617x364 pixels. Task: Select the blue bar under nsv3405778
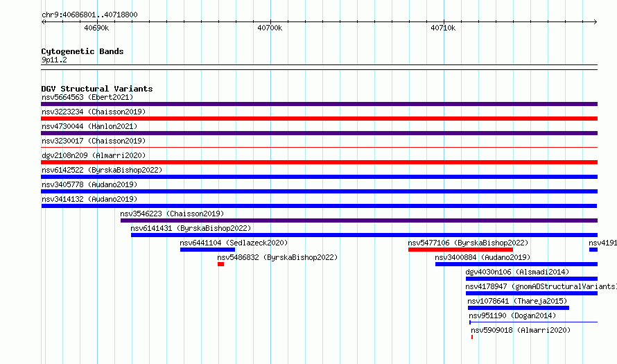319,191
